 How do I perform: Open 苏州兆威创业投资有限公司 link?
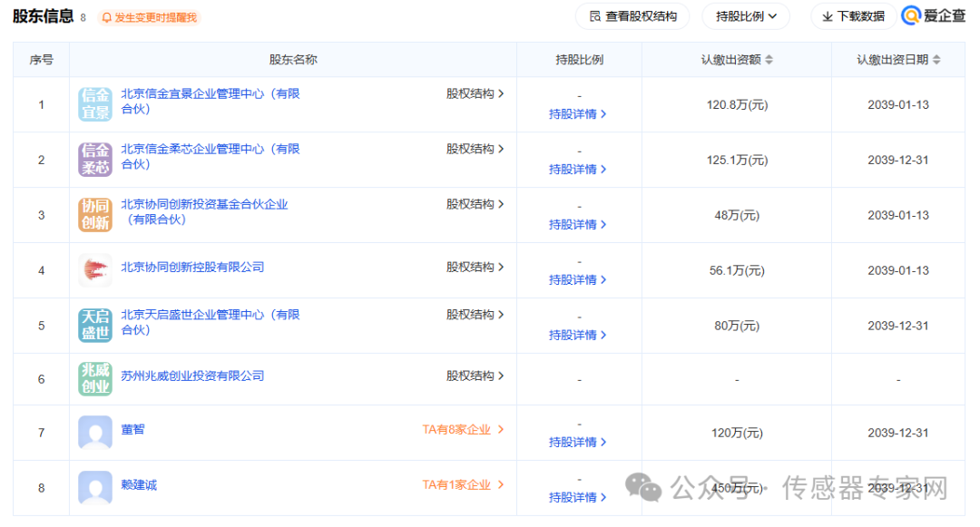click(x=192, y=376)
